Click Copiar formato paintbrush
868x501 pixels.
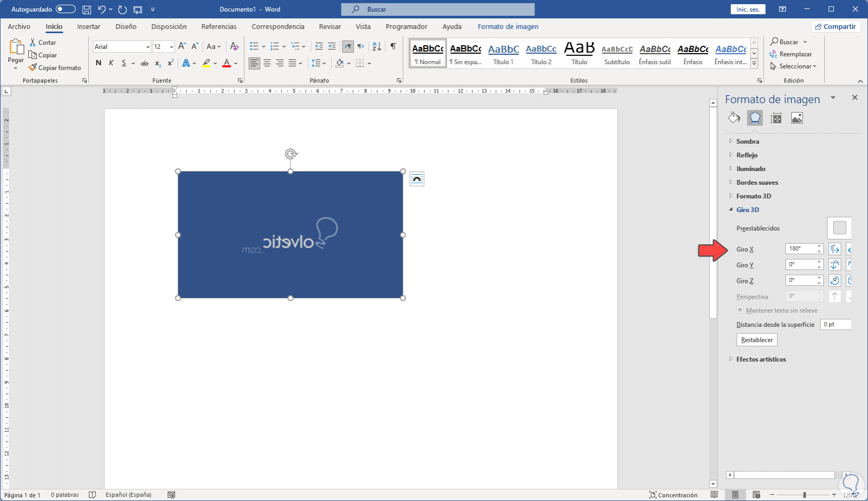pos(55,67)
